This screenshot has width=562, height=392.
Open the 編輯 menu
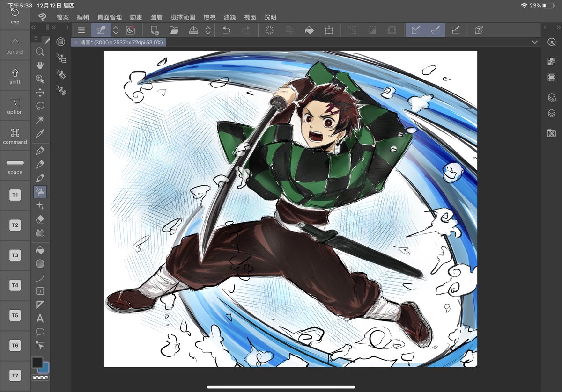(83, 17)
